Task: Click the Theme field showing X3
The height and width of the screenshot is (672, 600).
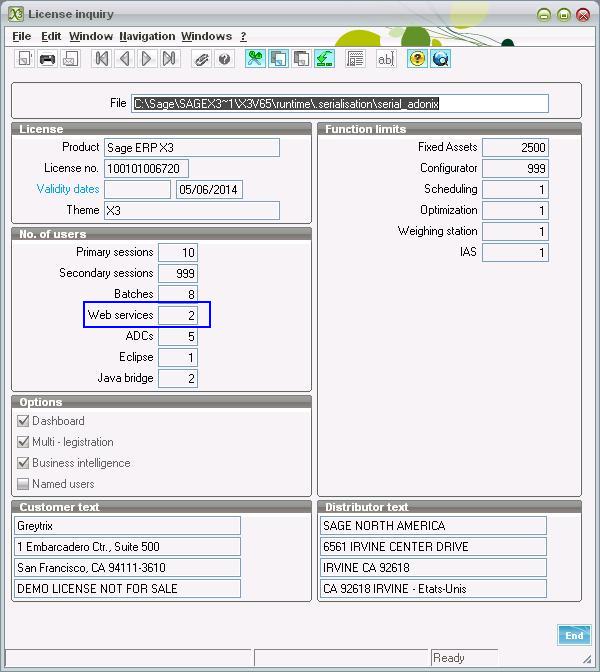Action: tap(192, 210)
